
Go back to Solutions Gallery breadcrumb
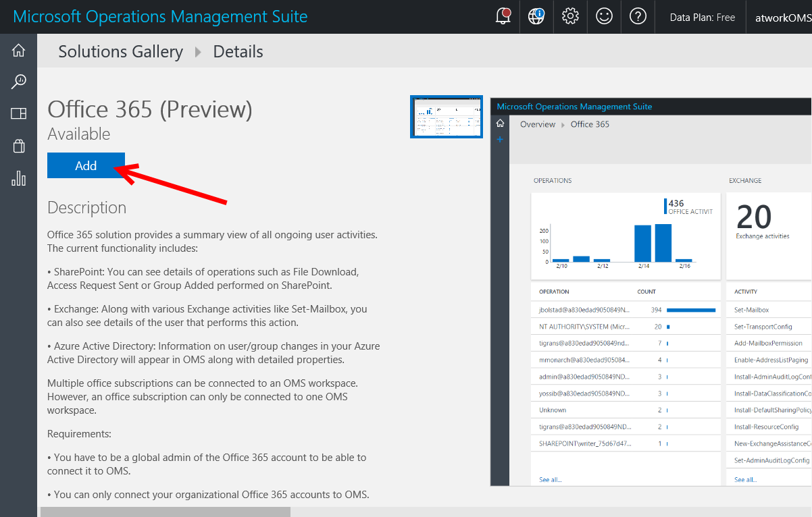click(120, 52)
